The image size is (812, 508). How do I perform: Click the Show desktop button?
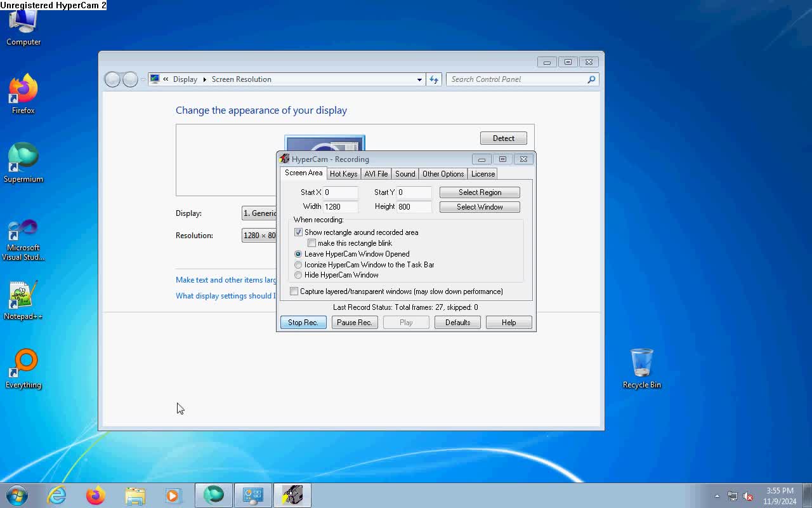pos(808,496)
